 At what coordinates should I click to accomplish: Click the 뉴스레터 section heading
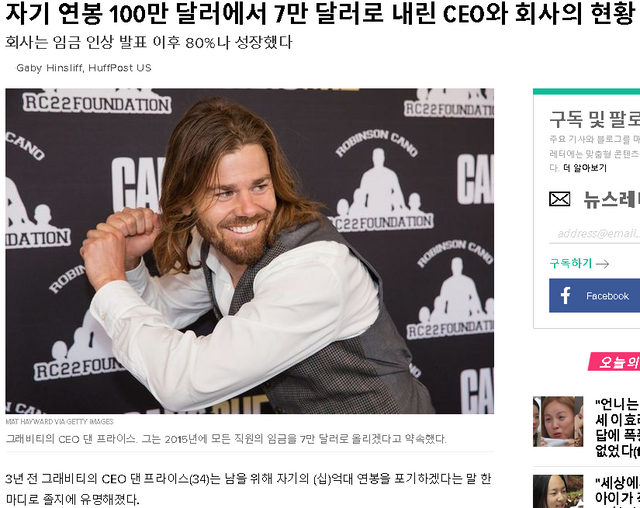point(611,200)
